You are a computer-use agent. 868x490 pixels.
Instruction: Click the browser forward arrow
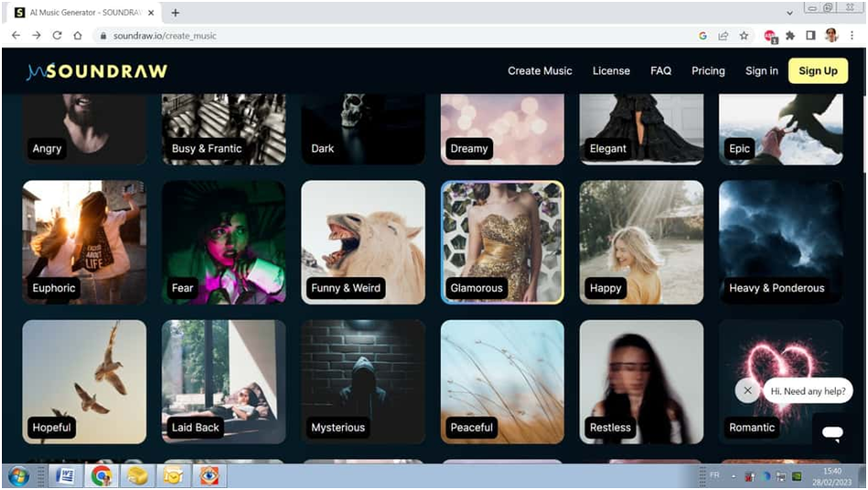(x=37, y=36)
